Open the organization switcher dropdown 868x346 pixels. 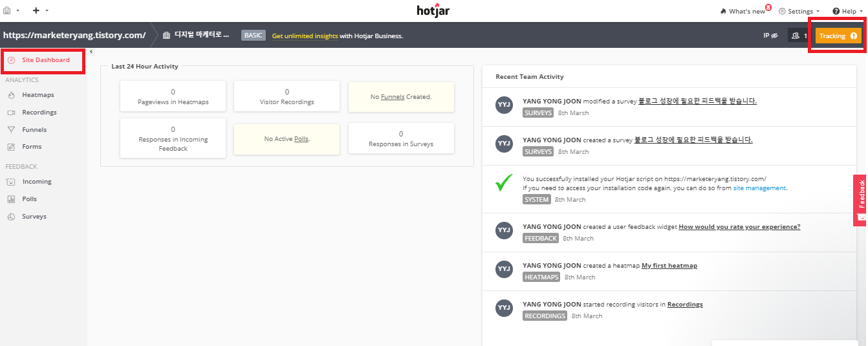point(11,11)
